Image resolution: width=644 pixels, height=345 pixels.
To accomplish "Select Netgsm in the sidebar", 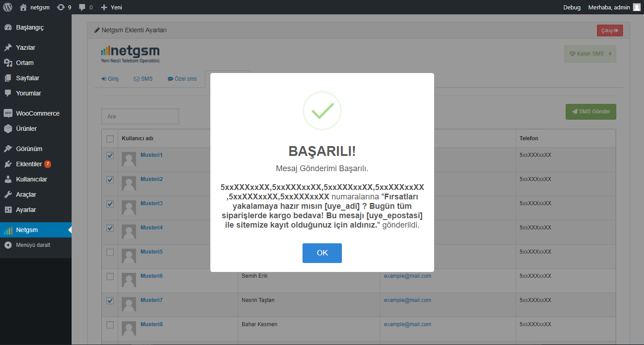I will click(x=36, y=230).
